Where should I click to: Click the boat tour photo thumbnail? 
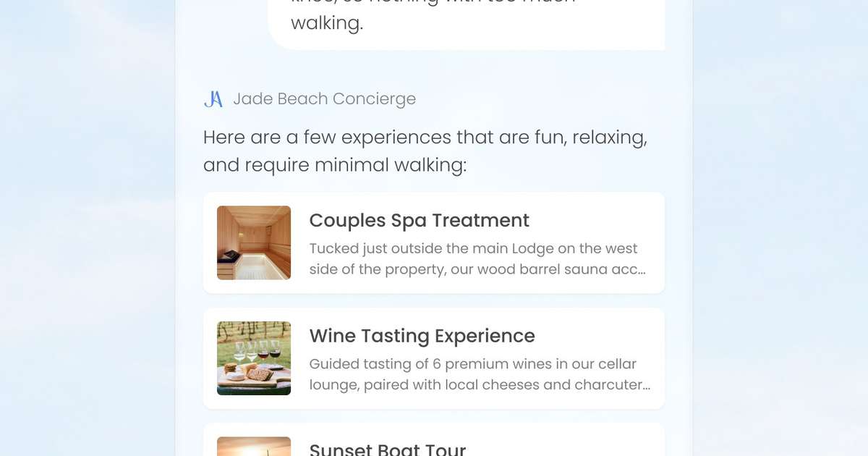coord(254,446)
